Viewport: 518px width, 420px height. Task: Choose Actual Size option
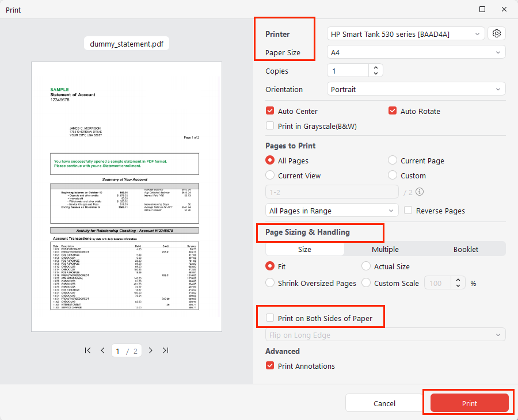click(x=366, y=266)
